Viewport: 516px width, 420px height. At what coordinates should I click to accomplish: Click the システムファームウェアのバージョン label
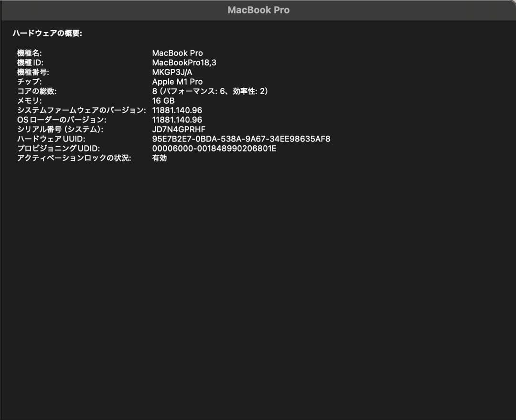point(72,110)
